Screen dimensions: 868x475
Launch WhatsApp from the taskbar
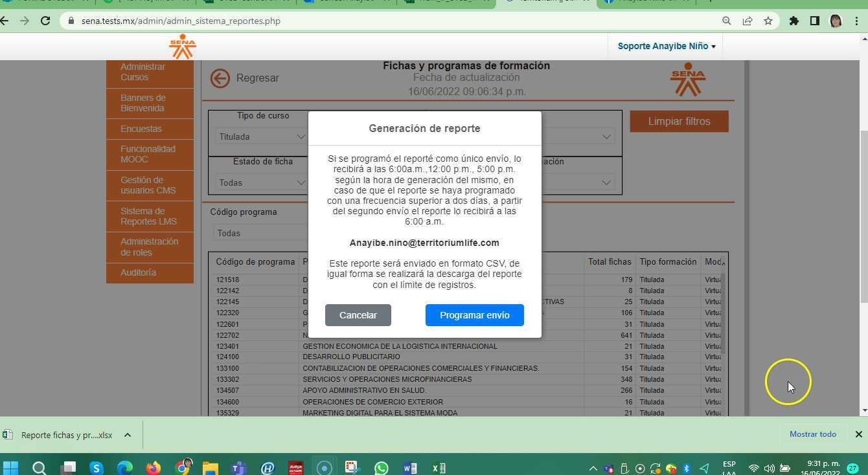pyautogui.click(x=381, y=467)
